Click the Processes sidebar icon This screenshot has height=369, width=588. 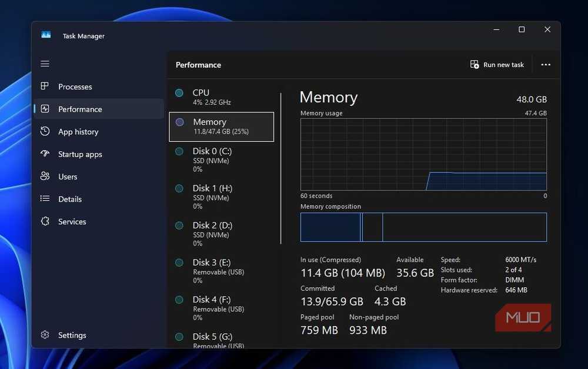45,87
